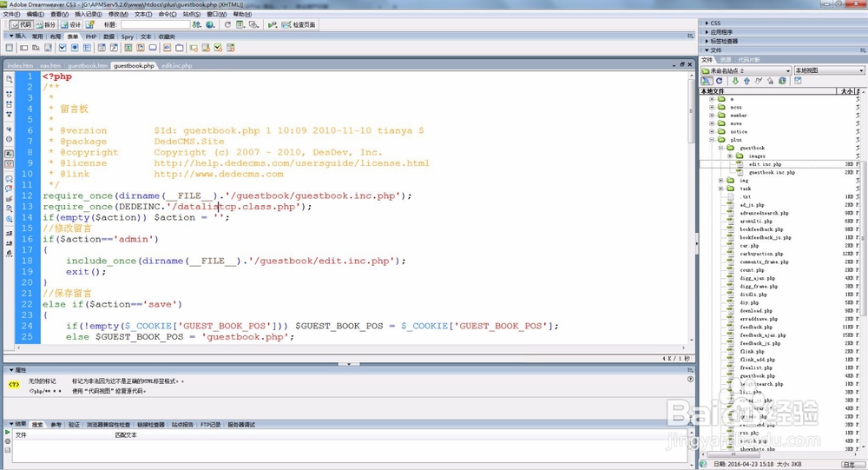This screenshot has width=868, height=470.
Task: Click the code editor horizontal scrollbar
Action: coord(351,348)
